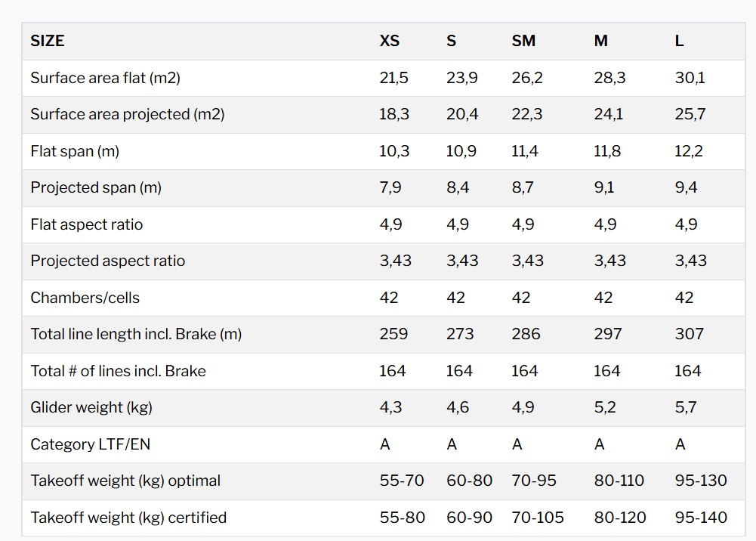Select the 'Surface area projected (m2)' row label
The width and height of the screenshot is (756, 541).
pos(127,114)
